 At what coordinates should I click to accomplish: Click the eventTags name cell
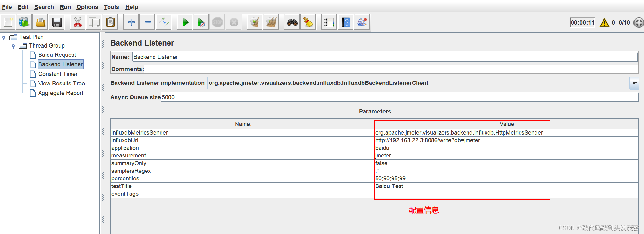click(243, 194)
